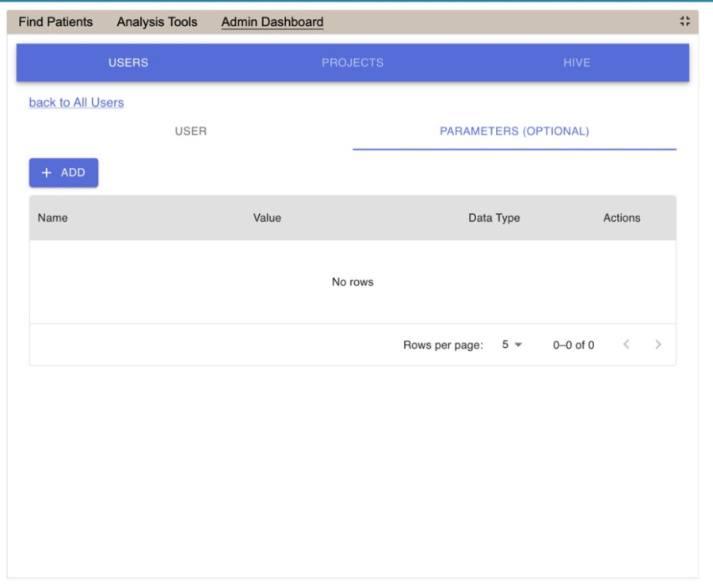Click the exit fullscreen icon in top-right corner
Viewport: 713px width, 588px height.
tap(685, 22)
